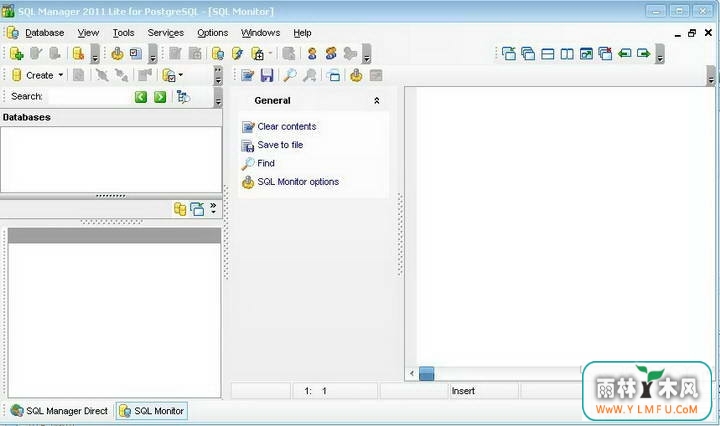
Task: Click the database with red mark toolbar icon
Action: (79, 54)
